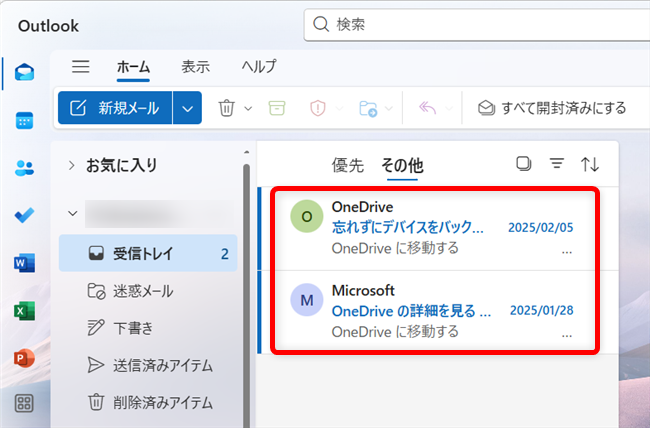Toggle the select-all messages checkbox icon

click(x=523, y=164)
